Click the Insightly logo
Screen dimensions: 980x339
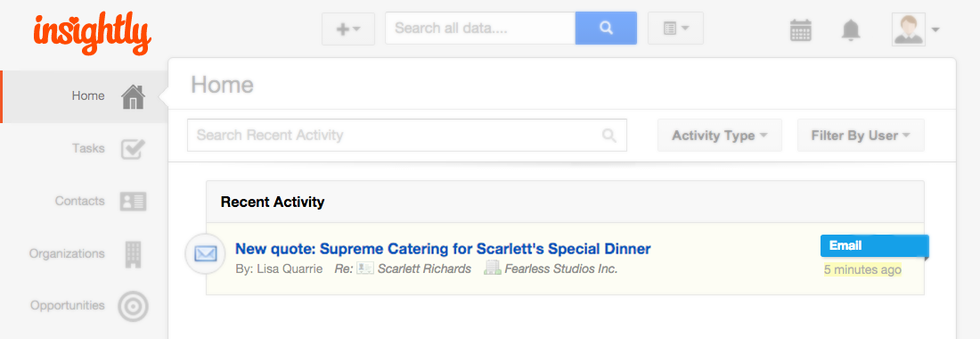[93, 35]
